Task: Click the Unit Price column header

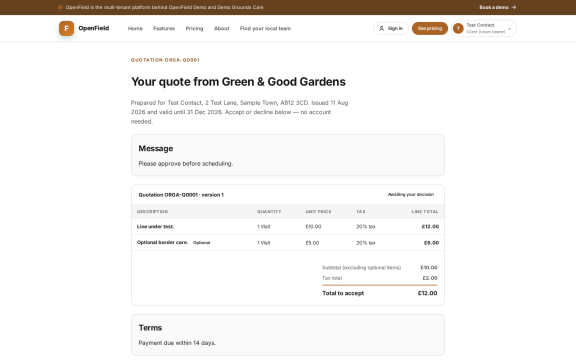Action: [318, 212]
